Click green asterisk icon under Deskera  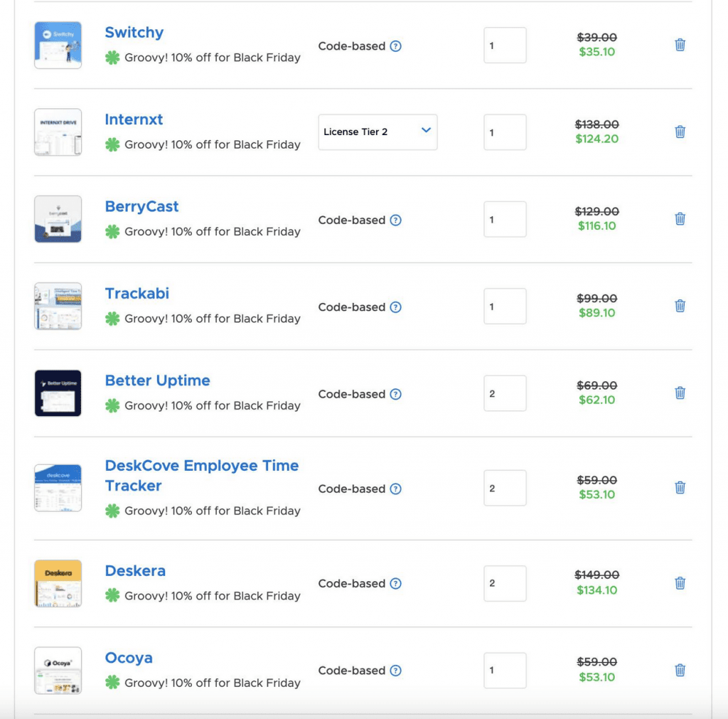(x=112, y=595)
